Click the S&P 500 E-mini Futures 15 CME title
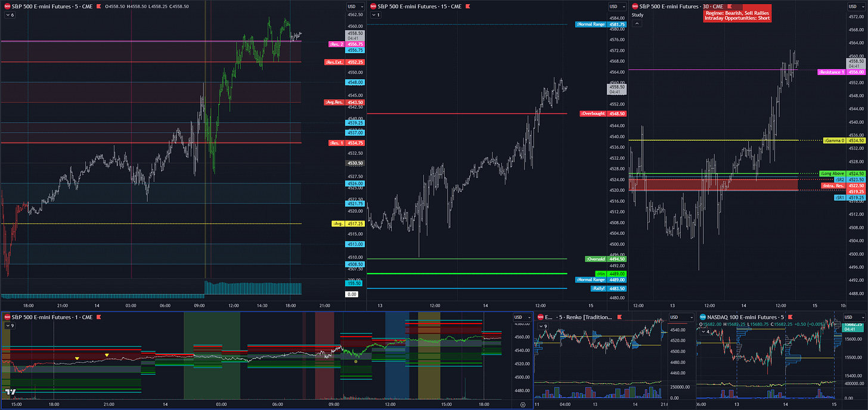 420,6
